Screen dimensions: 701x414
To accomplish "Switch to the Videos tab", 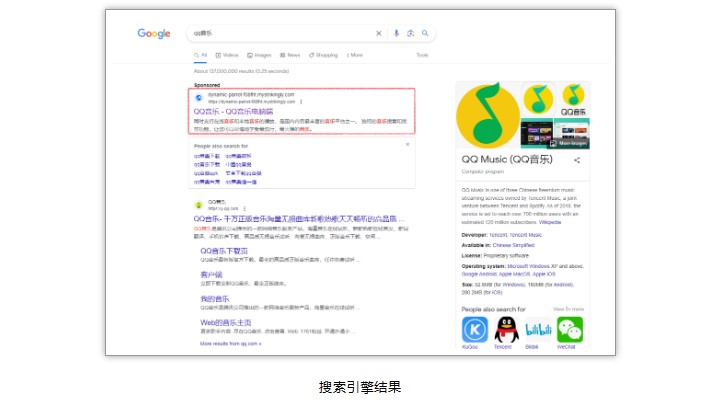I will point(229,55).
